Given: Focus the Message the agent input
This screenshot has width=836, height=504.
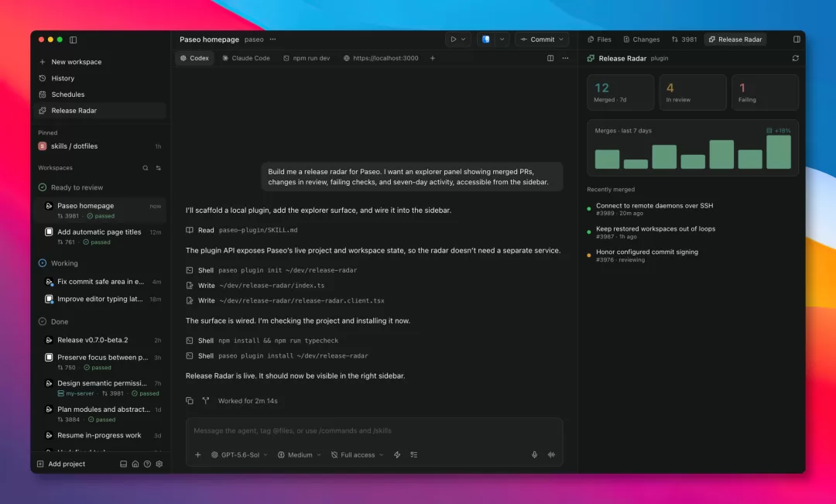Looking at the screenshot, I should [375, 431].
